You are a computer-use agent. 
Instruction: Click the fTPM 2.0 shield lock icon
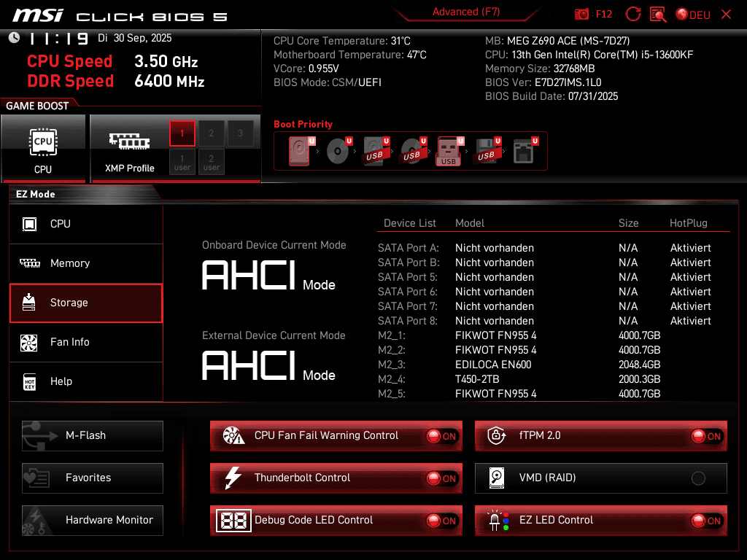(496, 435)
